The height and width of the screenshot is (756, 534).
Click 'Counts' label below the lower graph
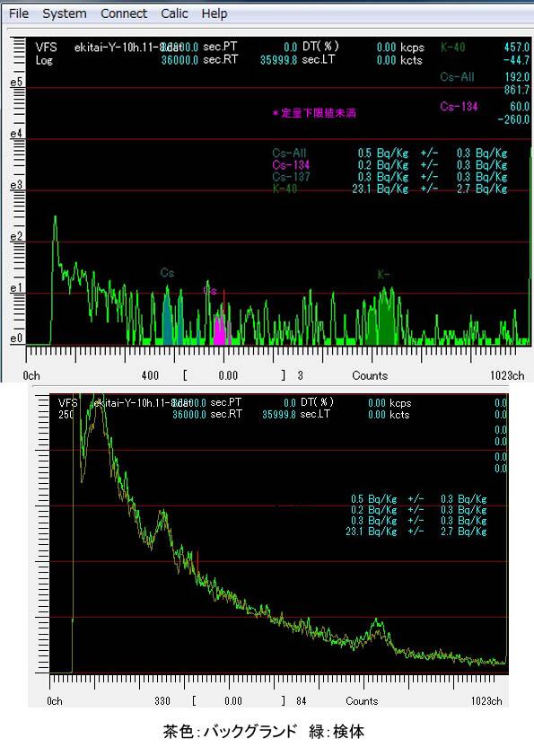(362, 700)
